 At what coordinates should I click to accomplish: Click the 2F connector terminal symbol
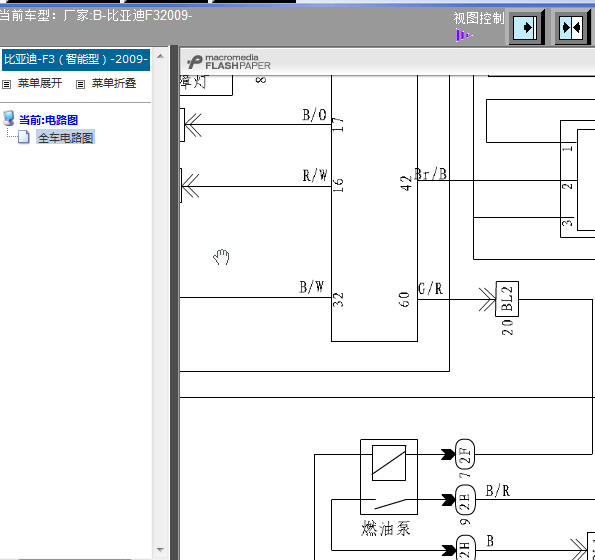(x=465, y=454)
